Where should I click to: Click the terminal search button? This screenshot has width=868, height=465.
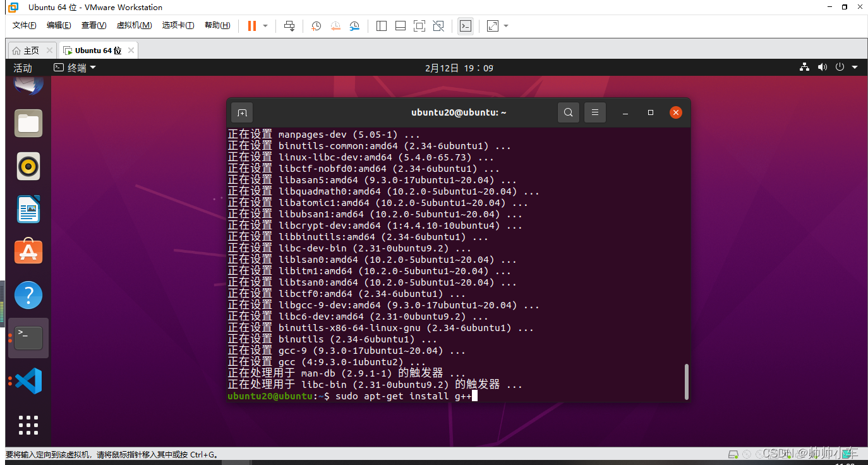point(569,112)
